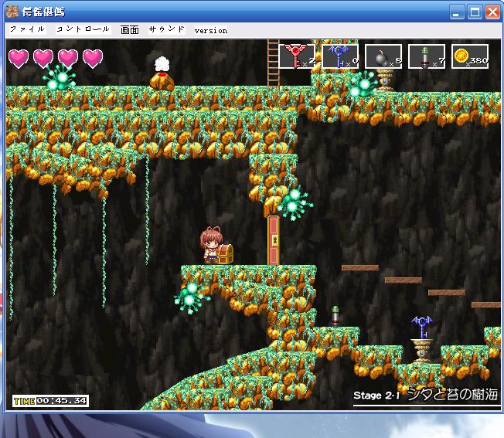The height and width of the screenshot is (438, 504).
Task: Click the TIME 00:45.34 timer display
Action: click(50, 401)
